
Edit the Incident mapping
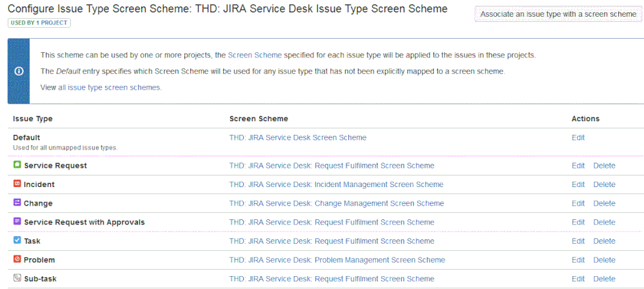pyautogui.click(x=578, y=184)
